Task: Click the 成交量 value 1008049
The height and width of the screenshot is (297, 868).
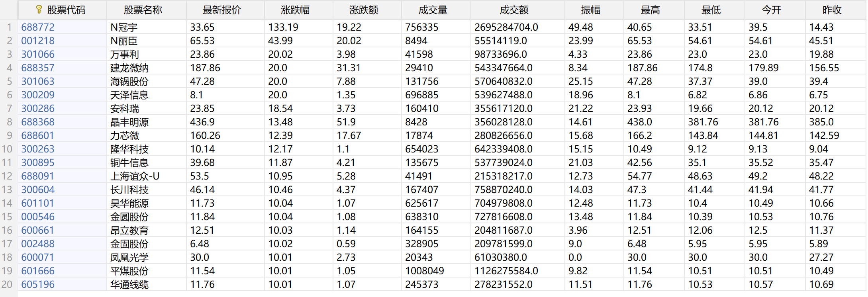Action: pyautogui.click(x=425, y=271)
